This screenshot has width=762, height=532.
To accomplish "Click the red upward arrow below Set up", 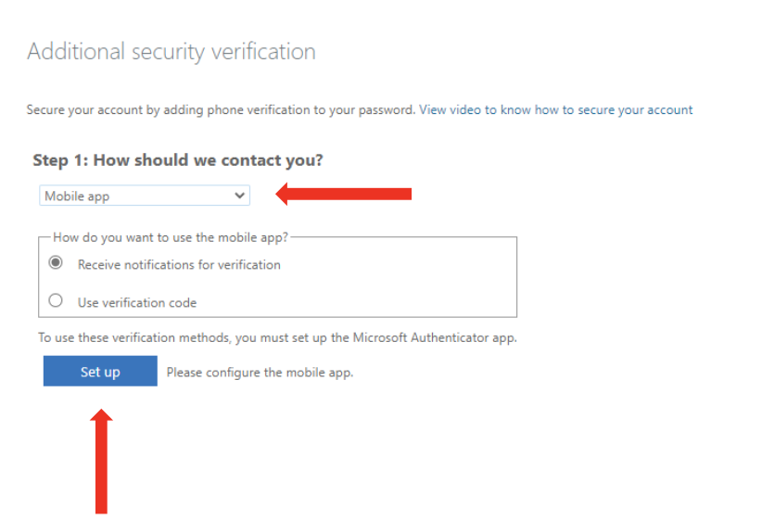I will click(101, 461).
